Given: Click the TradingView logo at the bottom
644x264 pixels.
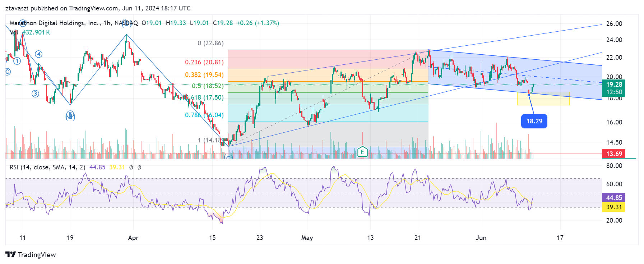Looking at the screenshot, I should click(31, 255).
